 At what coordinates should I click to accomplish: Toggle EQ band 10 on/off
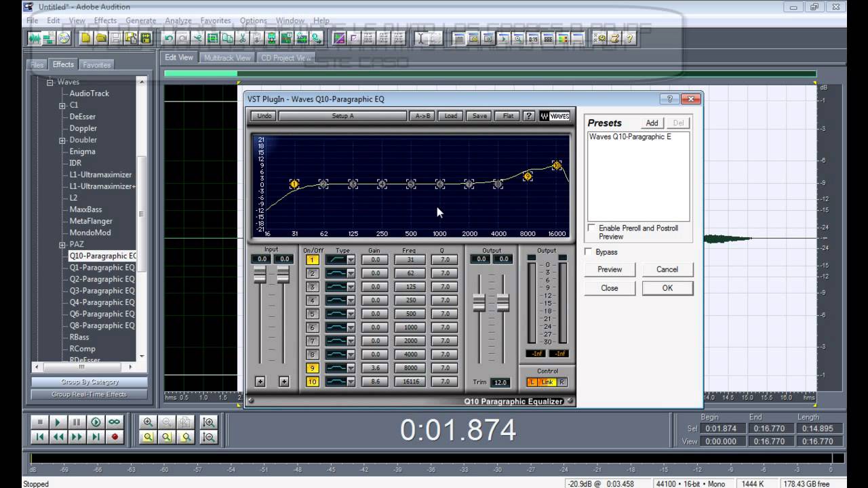pyautogui.click(x=312, y=382)
